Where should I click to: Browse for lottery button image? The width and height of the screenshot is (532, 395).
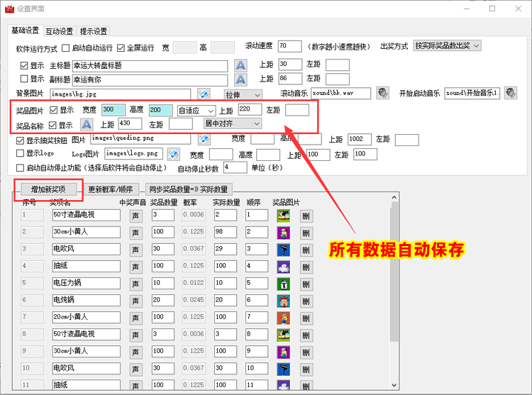[204, 139]
